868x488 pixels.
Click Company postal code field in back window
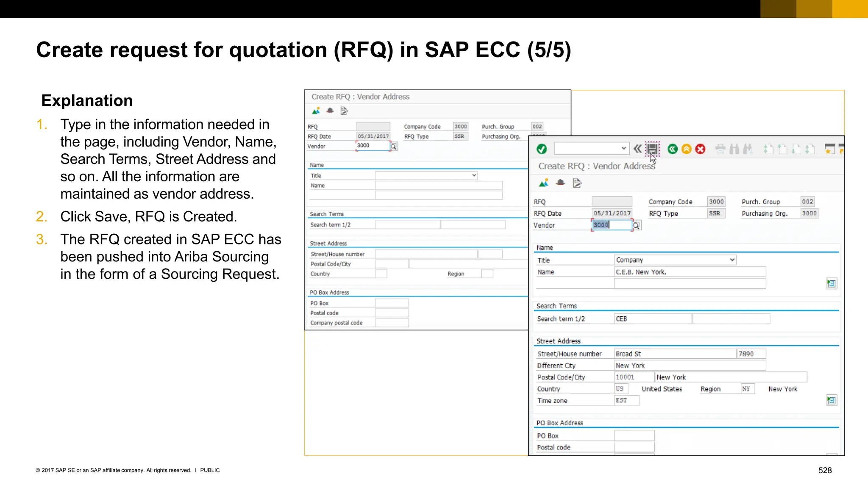[x=392, y=322]
